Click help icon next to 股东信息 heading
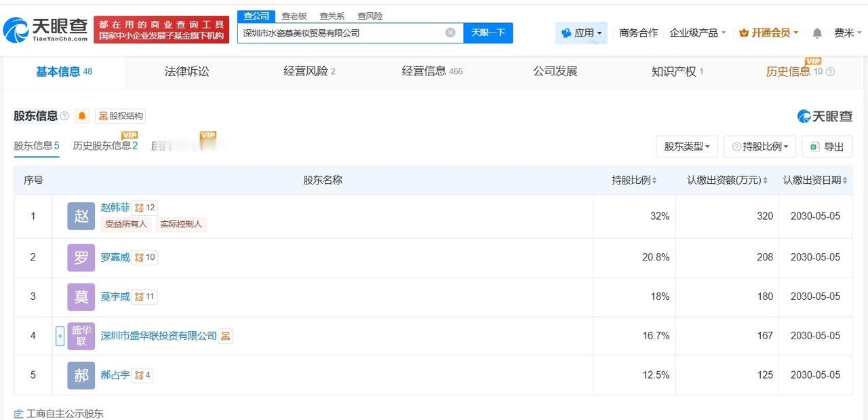This screenshot has width=868, height=420. 64,116
